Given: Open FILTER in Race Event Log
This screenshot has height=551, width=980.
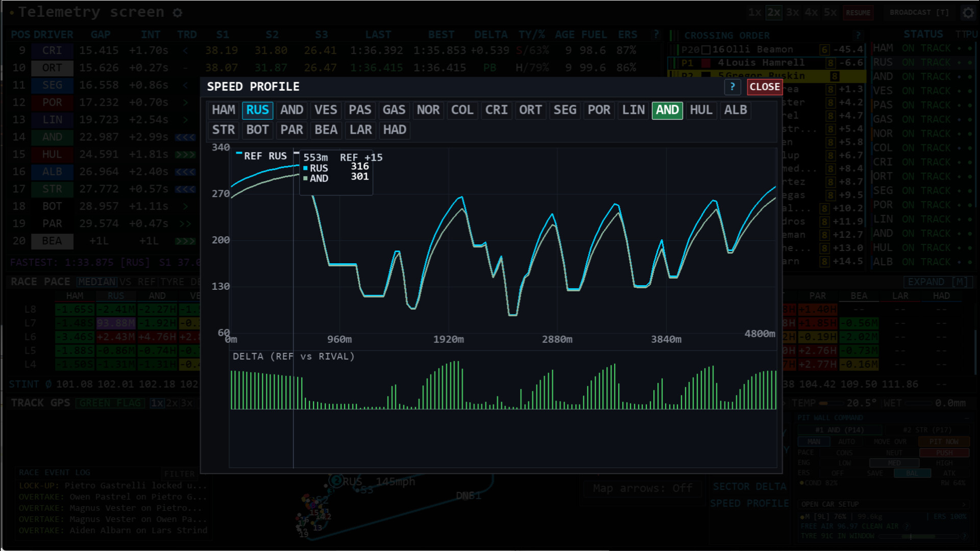Looking at the screenshot, I should coord(179,473).
